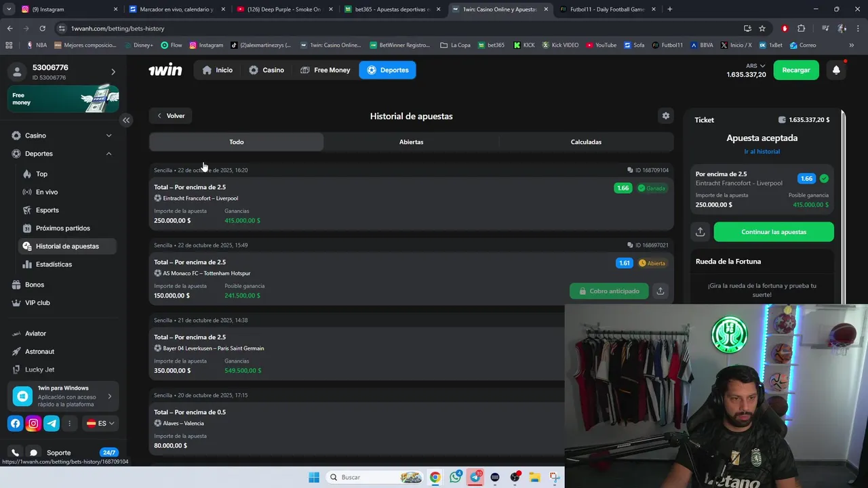Expand account 53006776 profile arrow
Screen dimensions: 868x488
point(113,71)
